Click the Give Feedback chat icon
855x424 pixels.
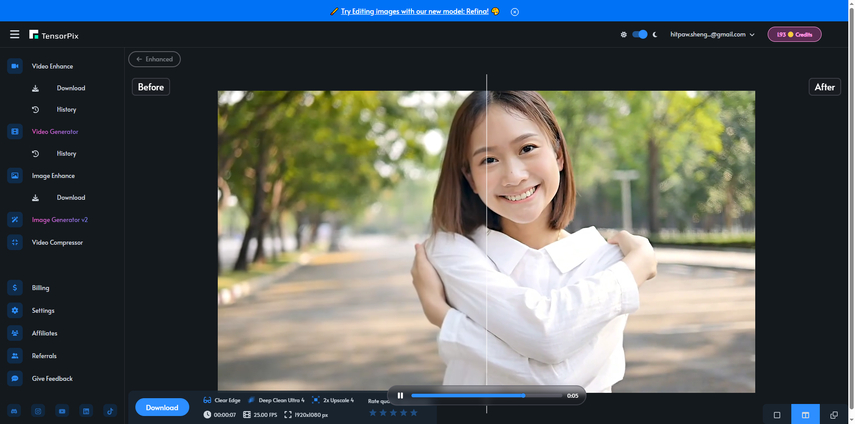coord(15,378)
